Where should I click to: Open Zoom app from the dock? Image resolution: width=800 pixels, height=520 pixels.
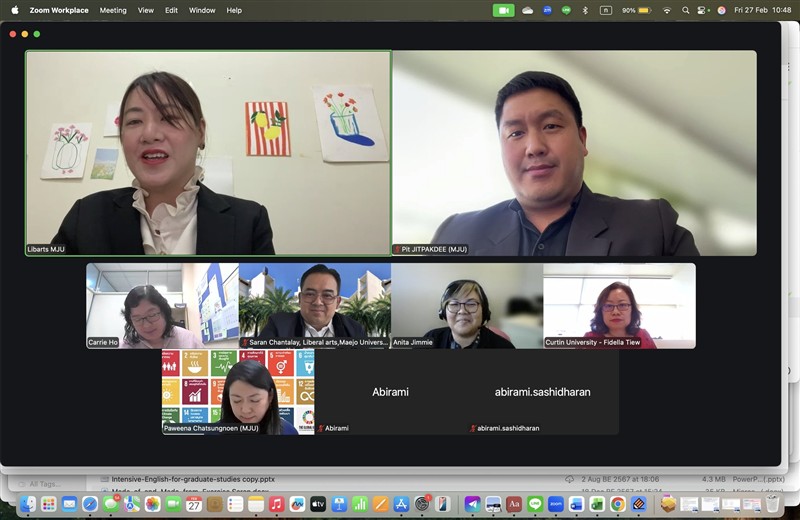(x=555, y=504)
